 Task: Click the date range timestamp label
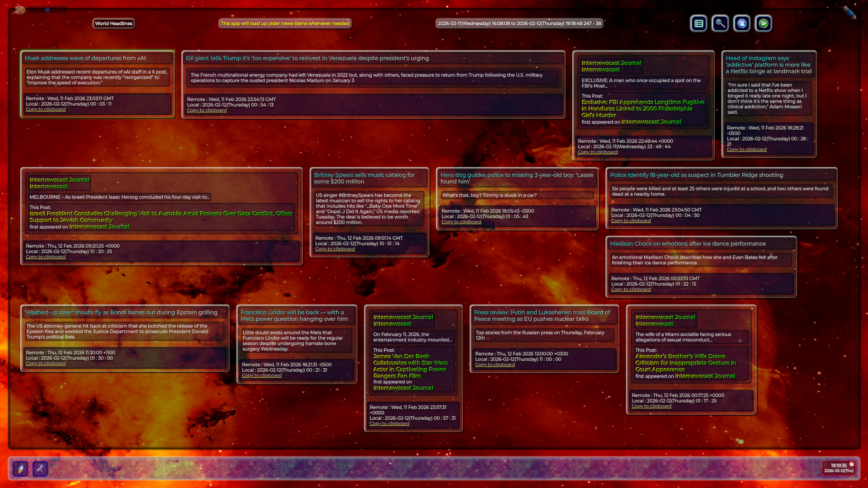coord(519,23)
